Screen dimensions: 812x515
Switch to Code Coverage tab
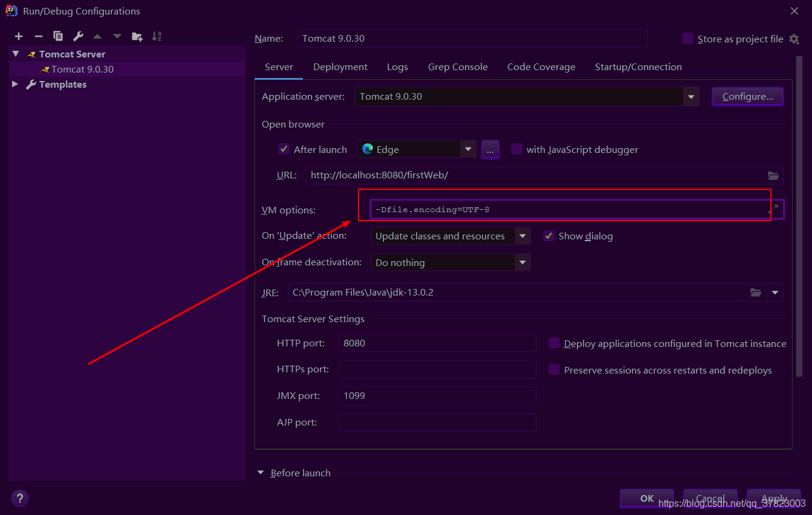pos(541,67)
